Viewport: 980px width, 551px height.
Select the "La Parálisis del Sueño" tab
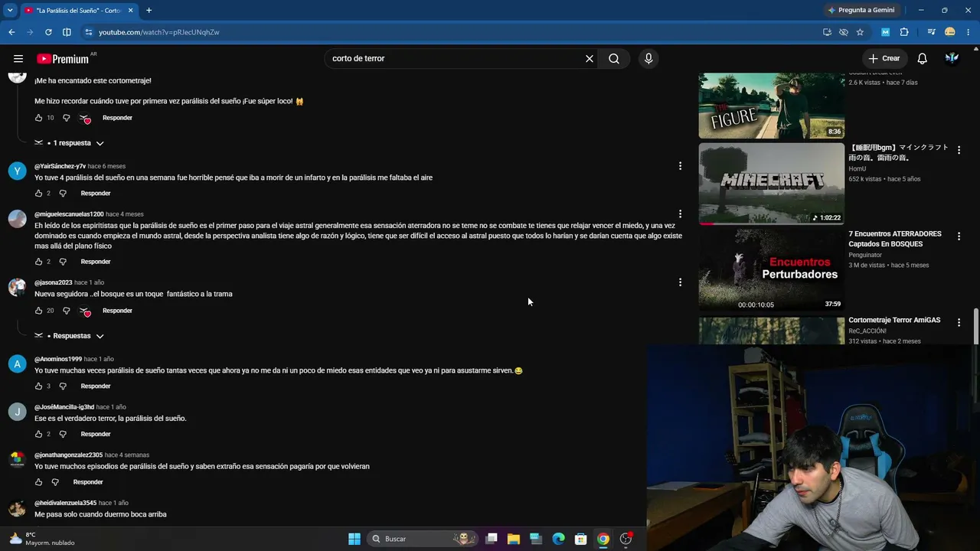[x=79, y=10]
